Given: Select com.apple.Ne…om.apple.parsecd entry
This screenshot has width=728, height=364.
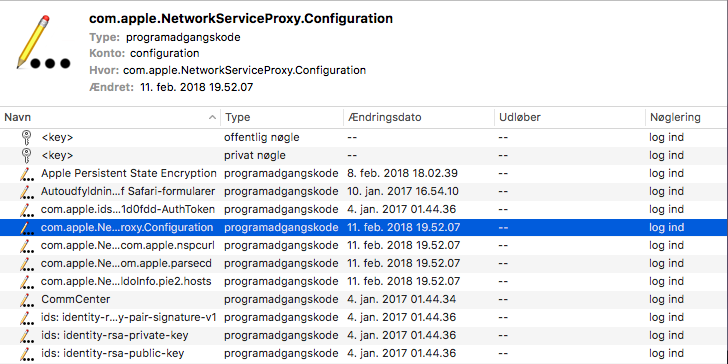Looking at the screenshot, I should point(364,263).
